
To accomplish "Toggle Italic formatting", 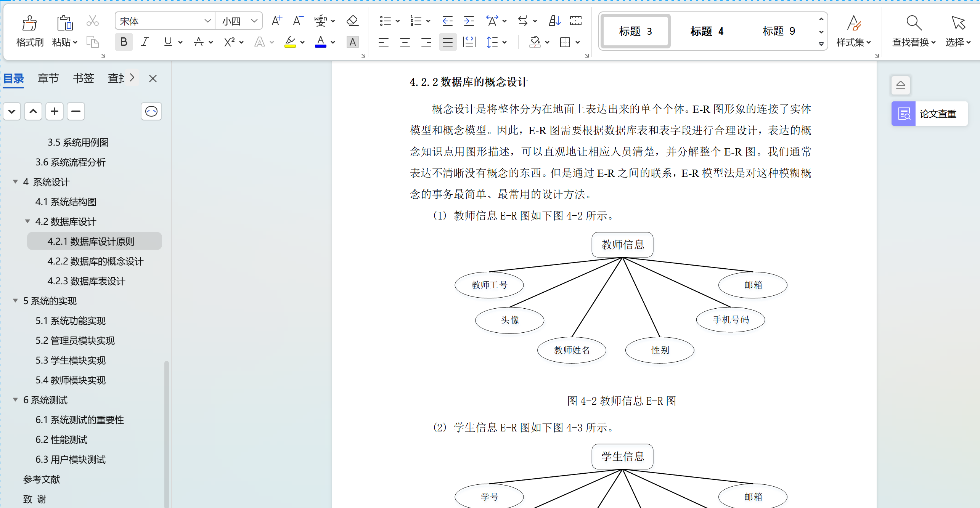I will [145, 42].
